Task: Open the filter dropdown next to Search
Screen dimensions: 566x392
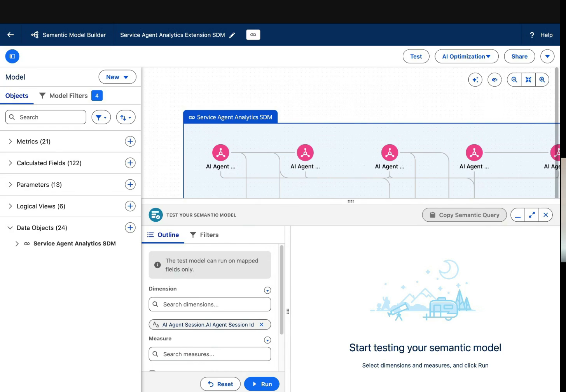Action: 101,117
